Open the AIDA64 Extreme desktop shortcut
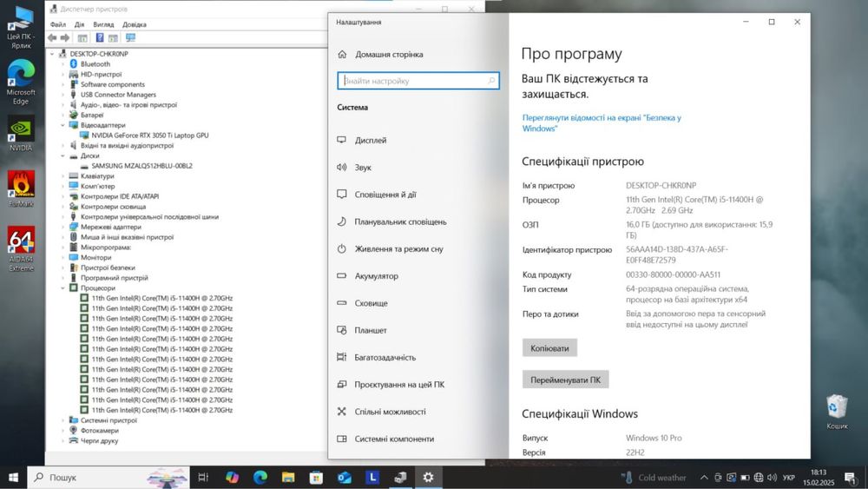Viewport: 868px width, 489px height. tap(21, 248)
